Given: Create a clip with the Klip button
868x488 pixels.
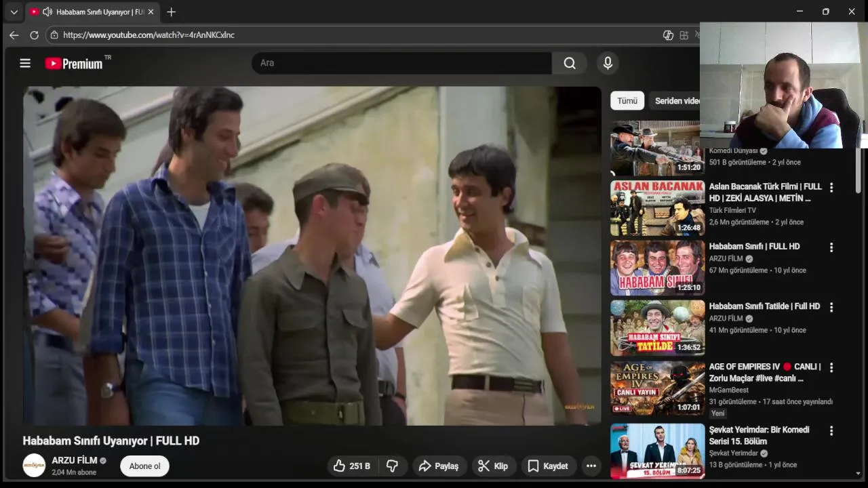Looking at the screenshot, I should click(493, 466).
